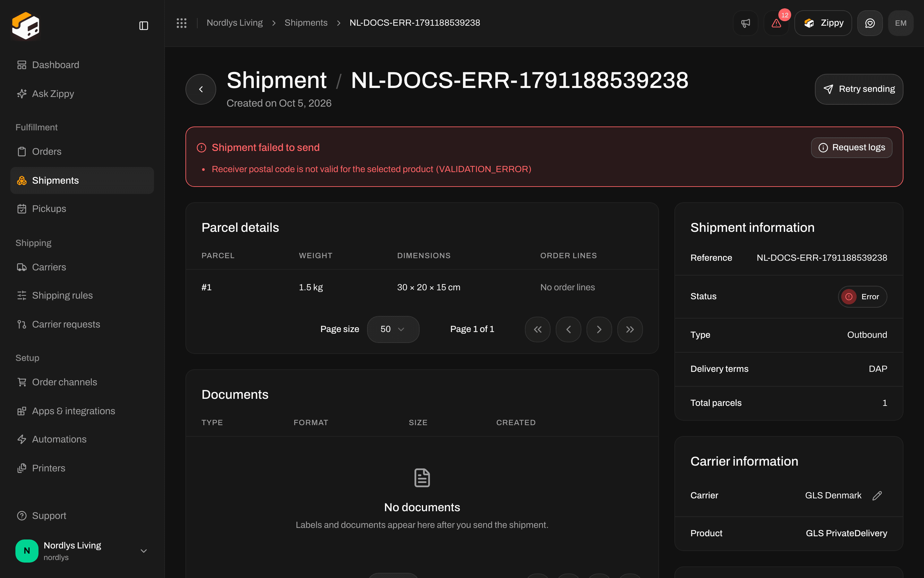Go to next page of parcels
The image size is (924, 578).
click(599, 329)
